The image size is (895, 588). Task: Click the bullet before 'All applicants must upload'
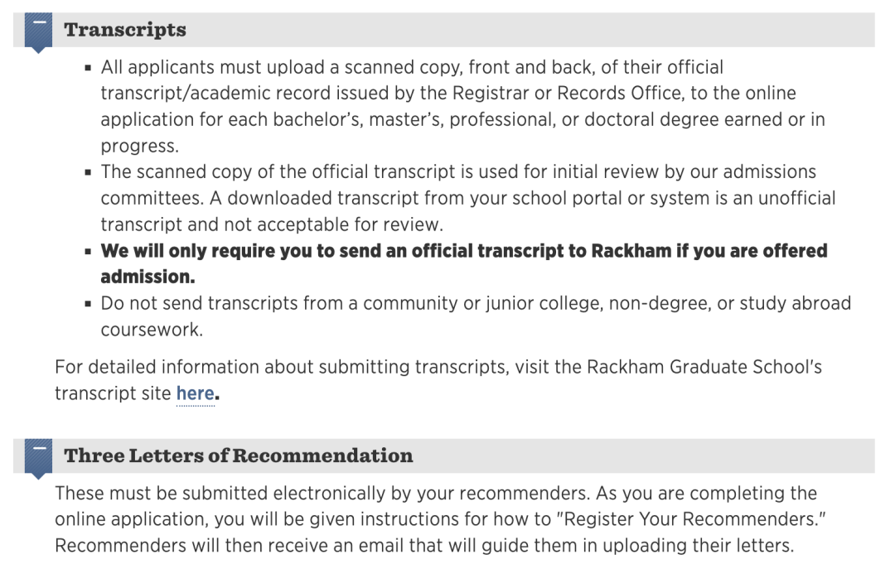point(88,68)
